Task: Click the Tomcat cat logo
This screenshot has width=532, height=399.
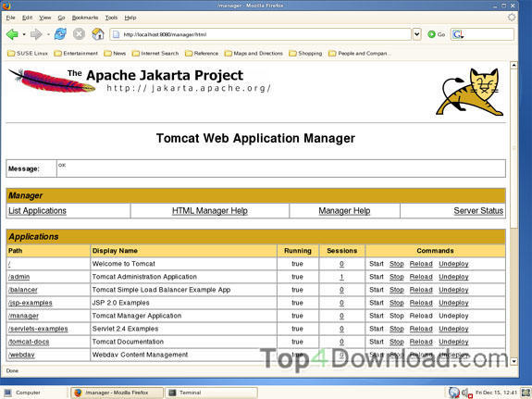Action: 470,92
